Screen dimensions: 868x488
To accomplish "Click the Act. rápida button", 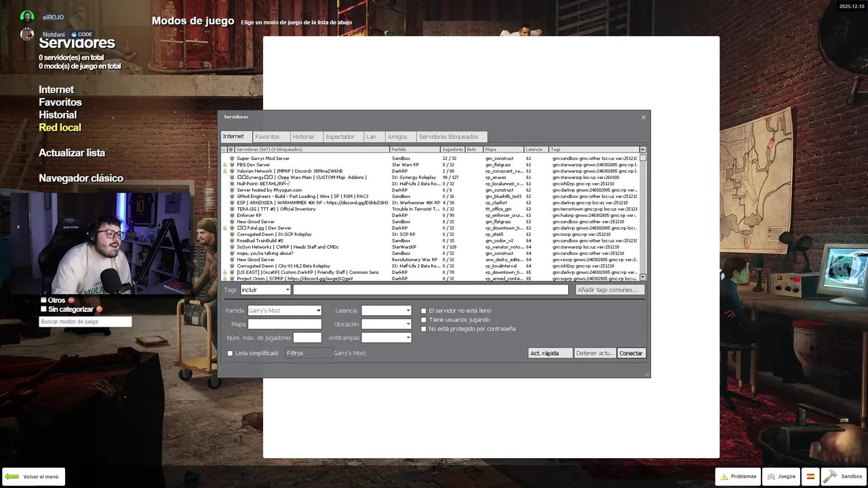I will [x=550, y=353].
